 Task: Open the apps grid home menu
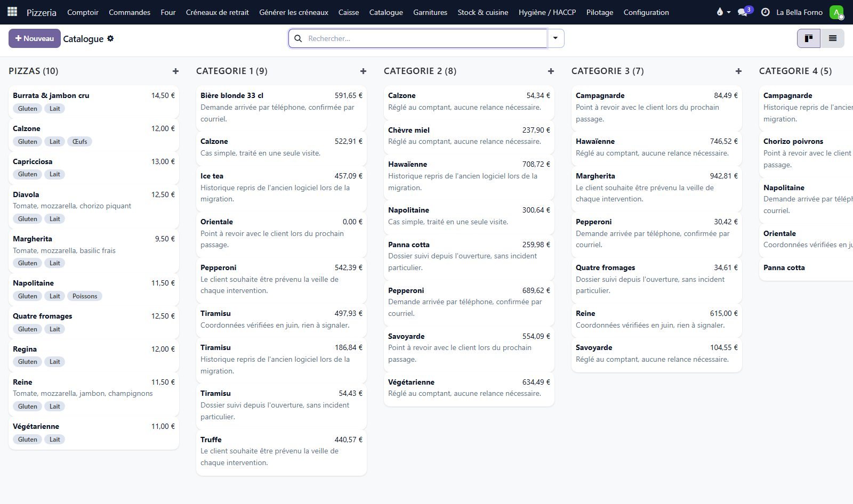(12, 12)
